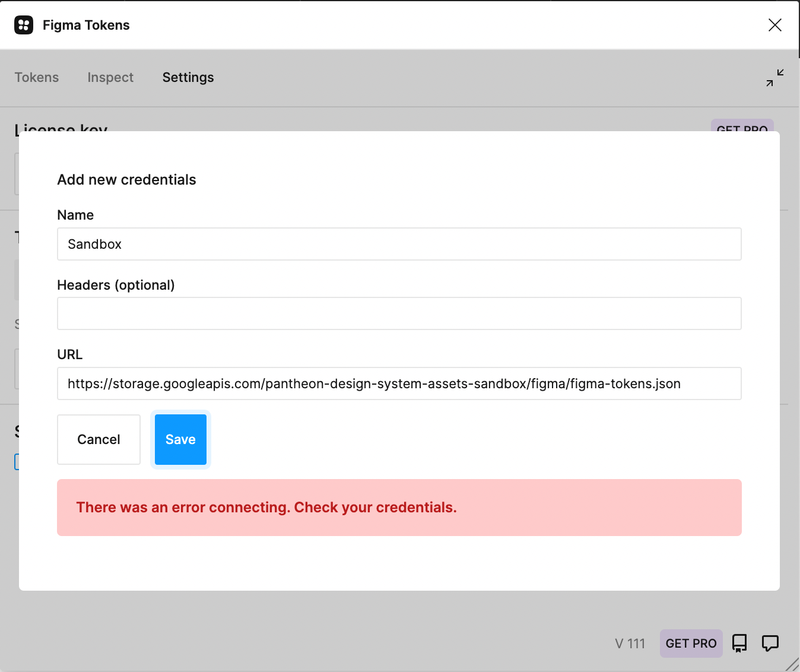Close the Figma Tokens plugin with the X
This screenshot has height=672, width=800.
coord(775,25)
